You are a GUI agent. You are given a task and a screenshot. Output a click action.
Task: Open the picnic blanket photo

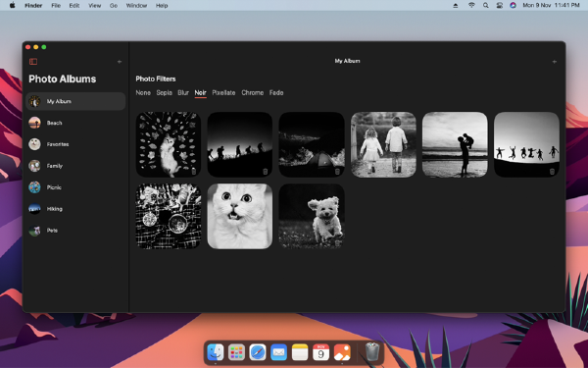[x=168, y=216]
